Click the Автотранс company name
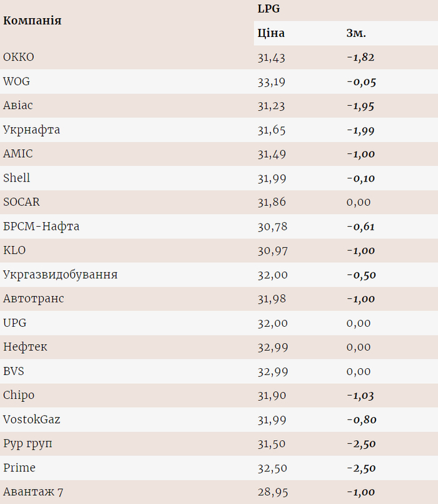The height and width of the screenshot is (504, 438). (x=33, y=299)
